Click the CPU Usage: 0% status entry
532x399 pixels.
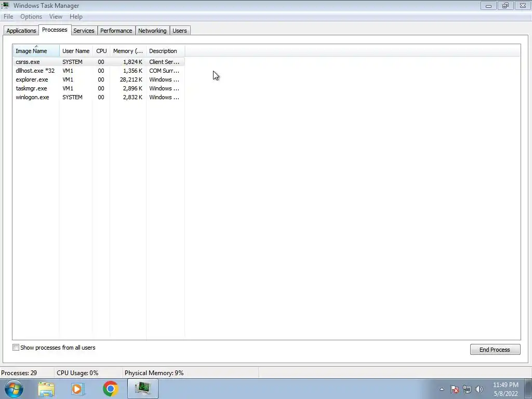point(77,373)
